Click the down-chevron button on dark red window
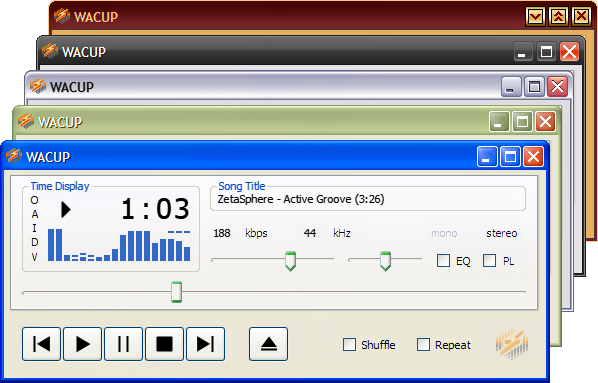 [x=535, y=16]
